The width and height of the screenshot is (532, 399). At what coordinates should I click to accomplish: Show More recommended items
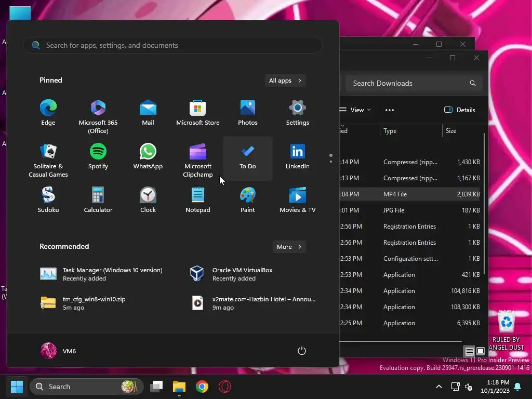289,247
